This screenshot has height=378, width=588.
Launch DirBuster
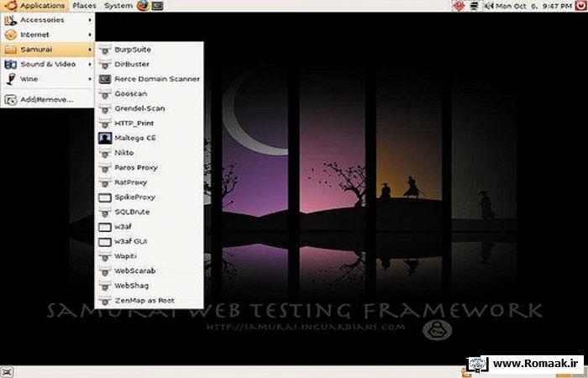pyautogui.click(x=150, y=64)
